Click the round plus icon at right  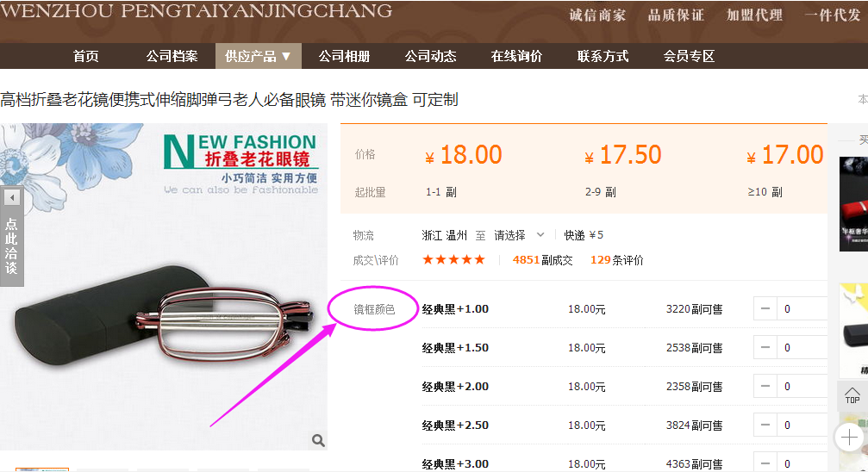[x=850, y=438]
